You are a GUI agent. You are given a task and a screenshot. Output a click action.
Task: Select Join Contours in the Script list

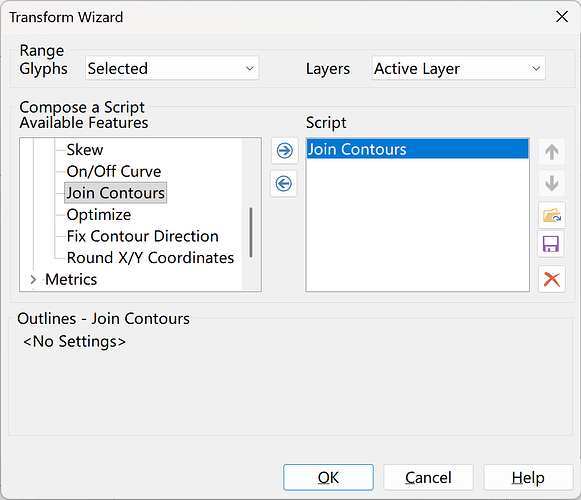(418, 149)
